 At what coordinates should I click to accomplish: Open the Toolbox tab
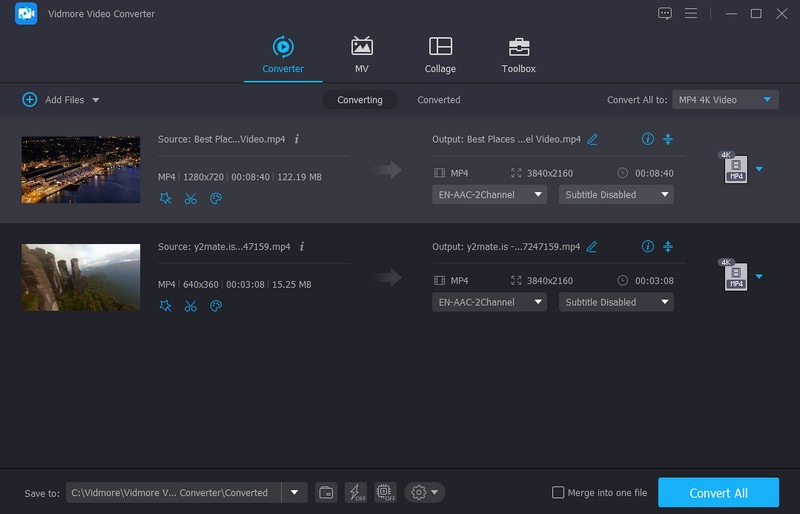[518, 55]
